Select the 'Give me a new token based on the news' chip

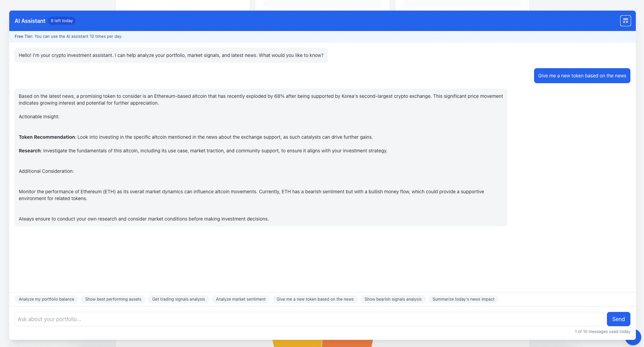(x=315, y=299)
